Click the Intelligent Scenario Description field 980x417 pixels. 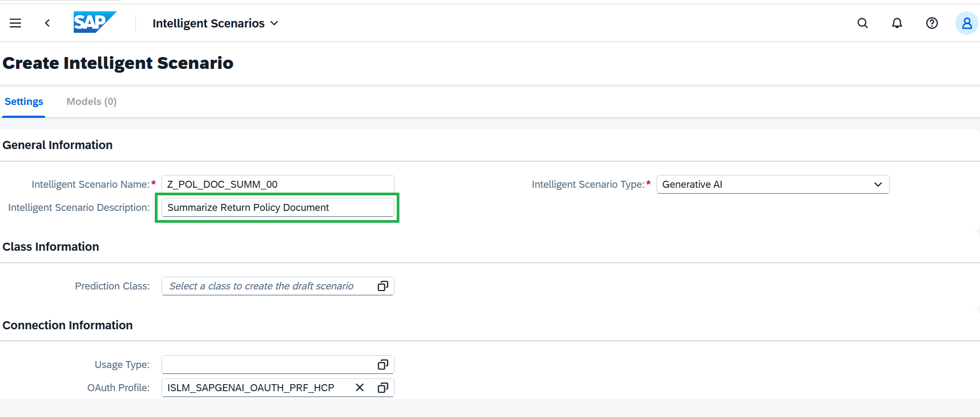[277, 208]
